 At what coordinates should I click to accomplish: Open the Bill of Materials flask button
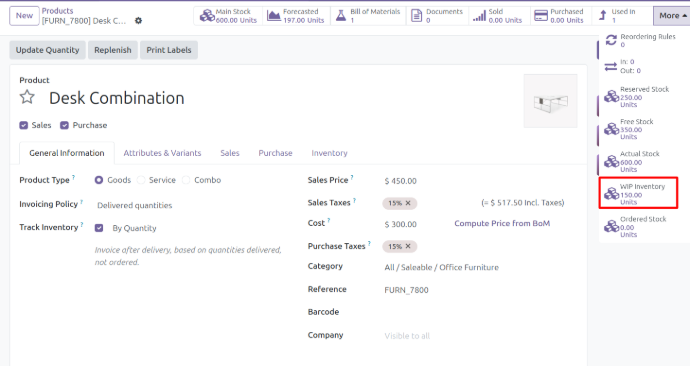[368, 16]
